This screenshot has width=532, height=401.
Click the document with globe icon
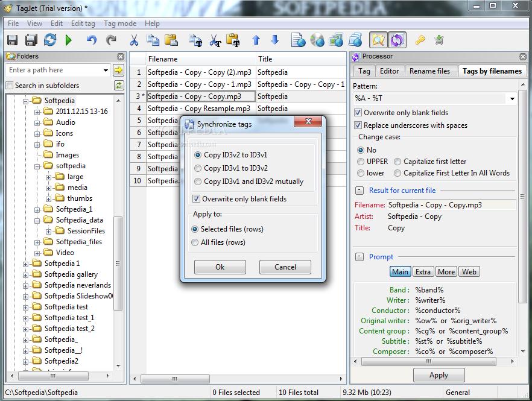point(299,40)
